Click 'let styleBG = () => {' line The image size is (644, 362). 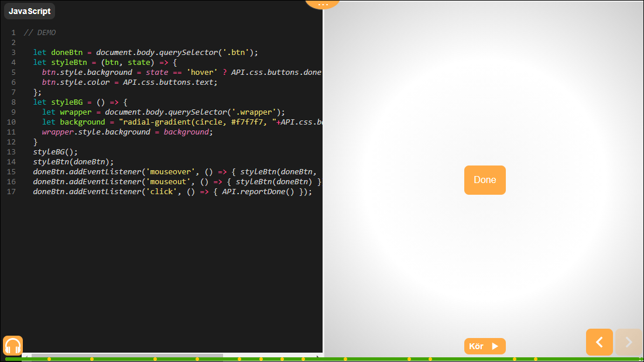pos(80,102)
